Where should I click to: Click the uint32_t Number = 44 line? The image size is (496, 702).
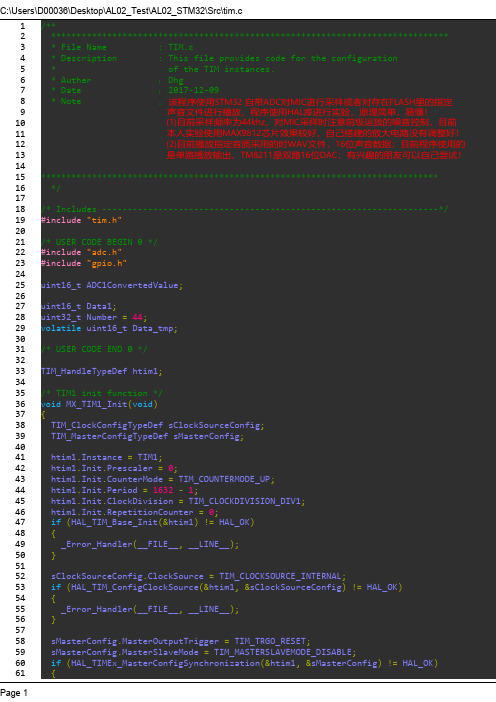pos(94,317)
